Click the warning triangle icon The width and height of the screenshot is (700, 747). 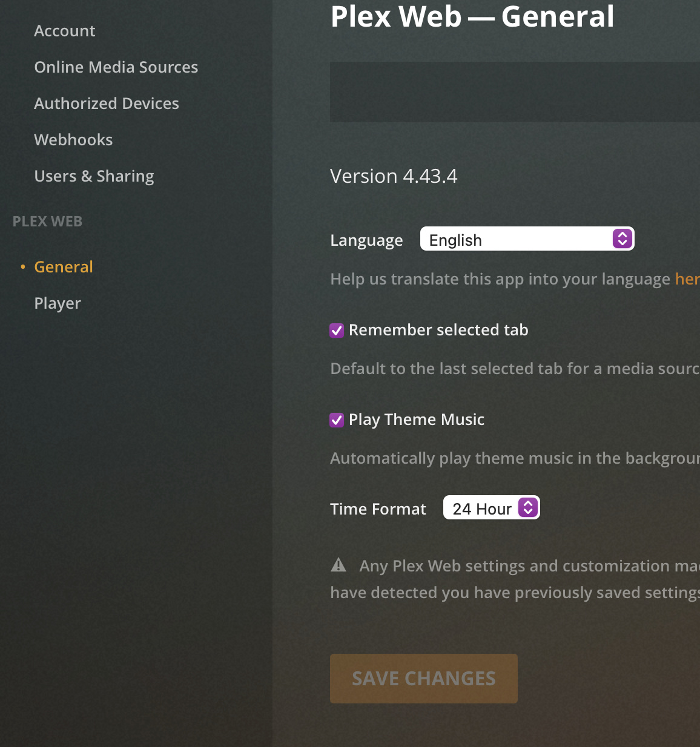[x=338, y=565]
